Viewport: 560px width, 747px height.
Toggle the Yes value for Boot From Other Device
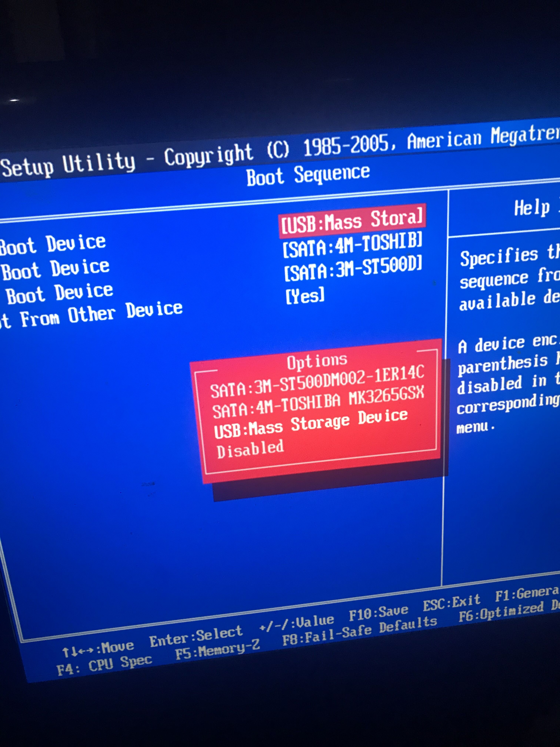[x=305, y=295]
